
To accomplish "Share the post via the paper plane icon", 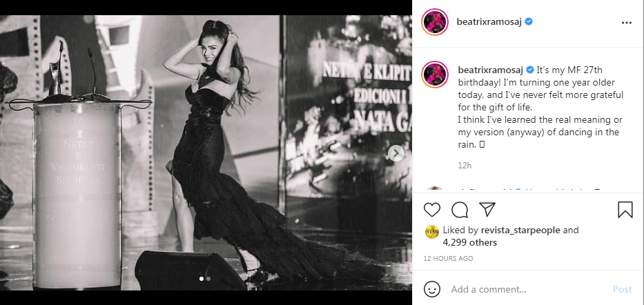I will tap(487, 209).
